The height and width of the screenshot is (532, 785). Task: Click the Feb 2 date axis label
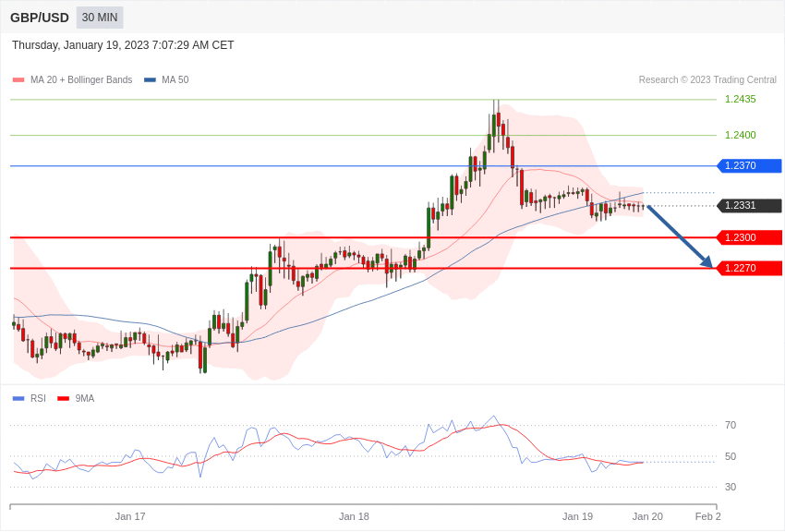coord(708,516)
